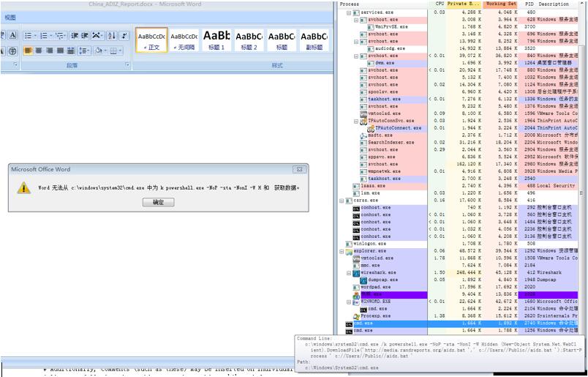This screenshot has height=377, width=588.
Task: Toggle Distributed alignment
Action: click(x=71, y=51)
